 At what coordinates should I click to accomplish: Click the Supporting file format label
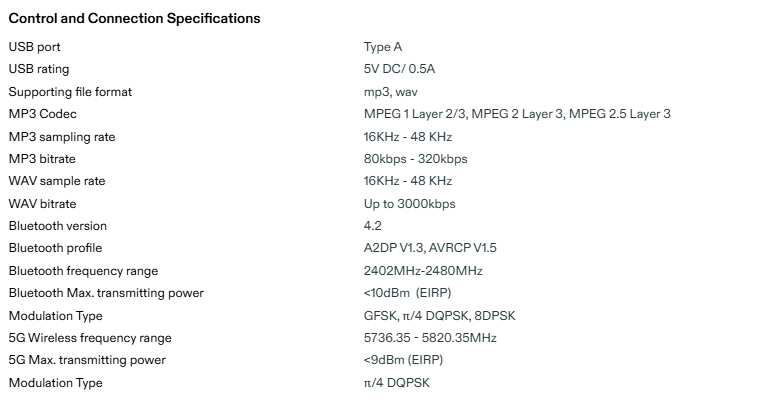pyautogui.click(x=70, y=92)
